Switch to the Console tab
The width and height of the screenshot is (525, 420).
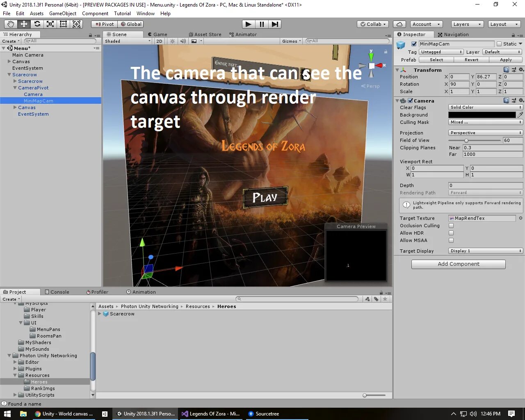tap(57, 292)
